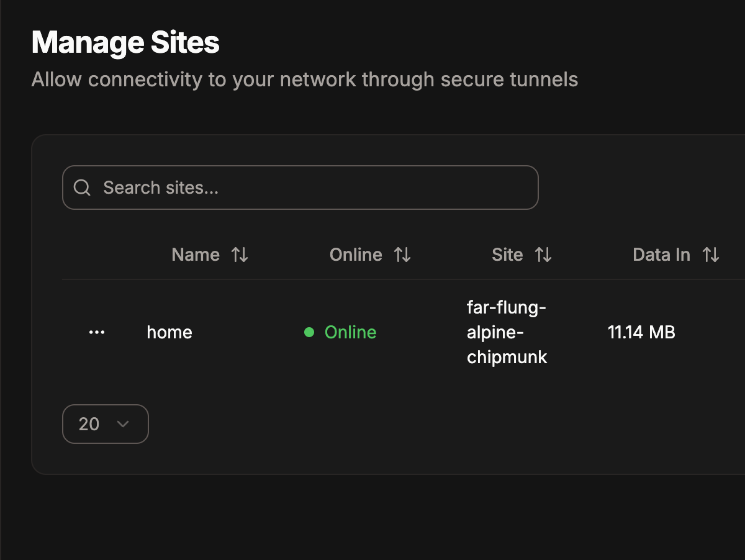Viewport: 745px width, 560px height.
Task: Click the far-flung-alpine-chipmunk site identifier
Action: (x=507, y=332)
